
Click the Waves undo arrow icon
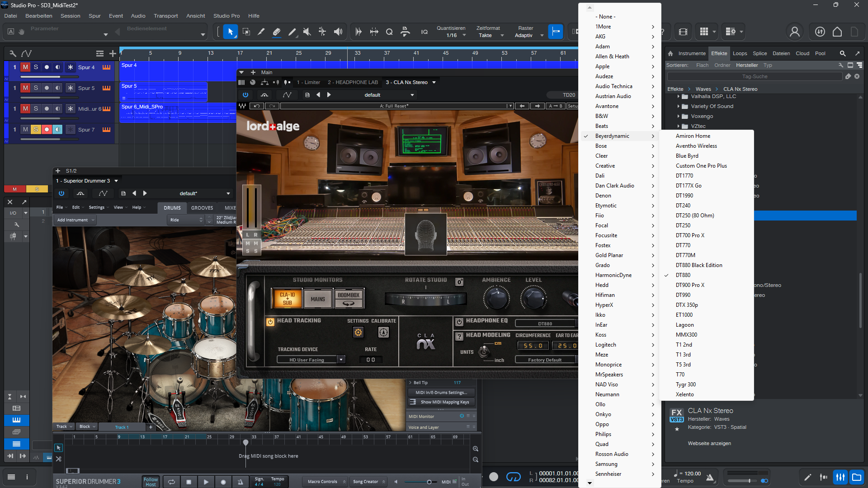[256, 106]
